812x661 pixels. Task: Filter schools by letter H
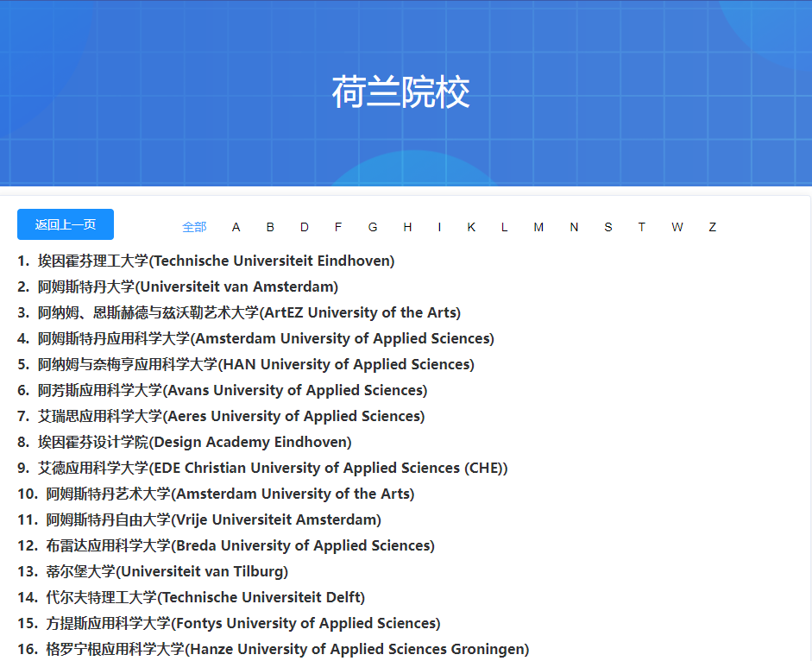click(x=407, y=227)
